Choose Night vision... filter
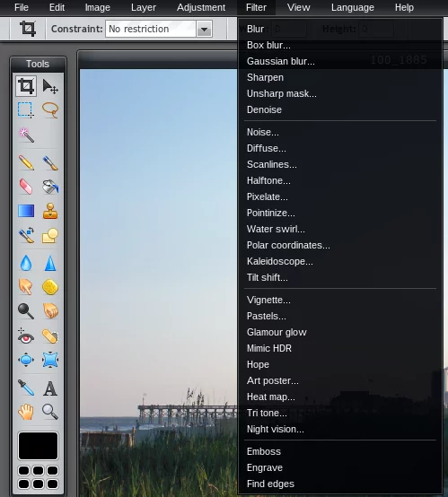The width and height of the screenshot is (448, 497). [340, 429]
